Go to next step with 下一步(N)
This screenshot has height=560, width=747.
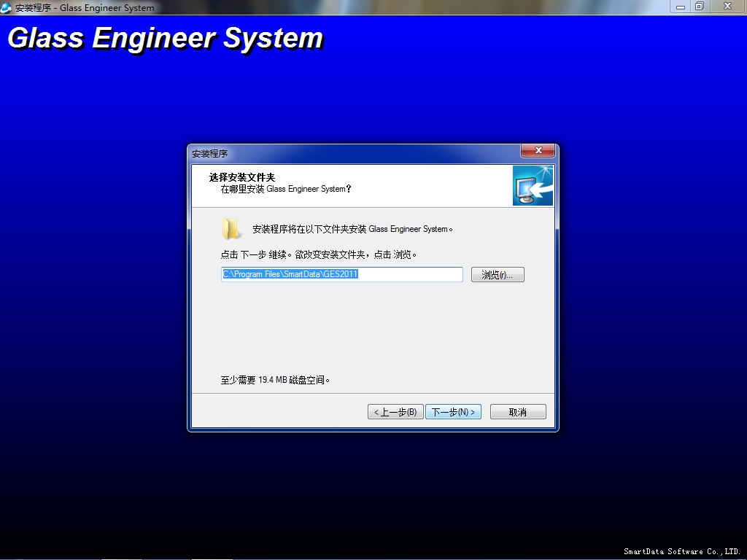click(x=453, y=412)
